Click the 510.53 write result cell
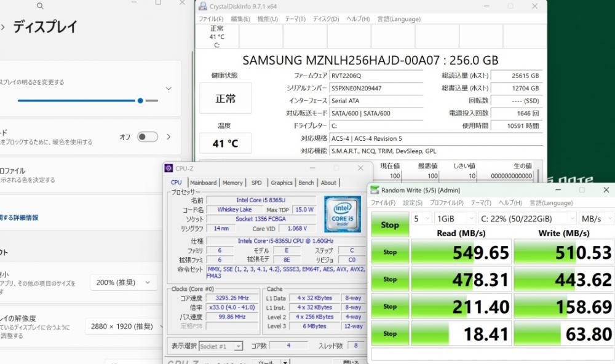The width and height of the screenshot is (615, 364). tap(563, 252)
